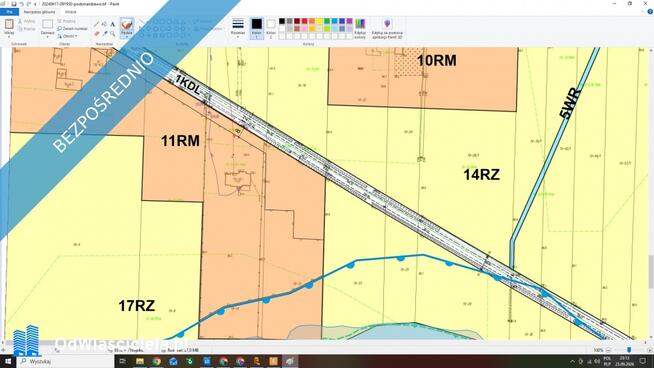Select the Color picker eyedropper tool
This screenshot has width=654, height=368.
click(x=105, y=33)
